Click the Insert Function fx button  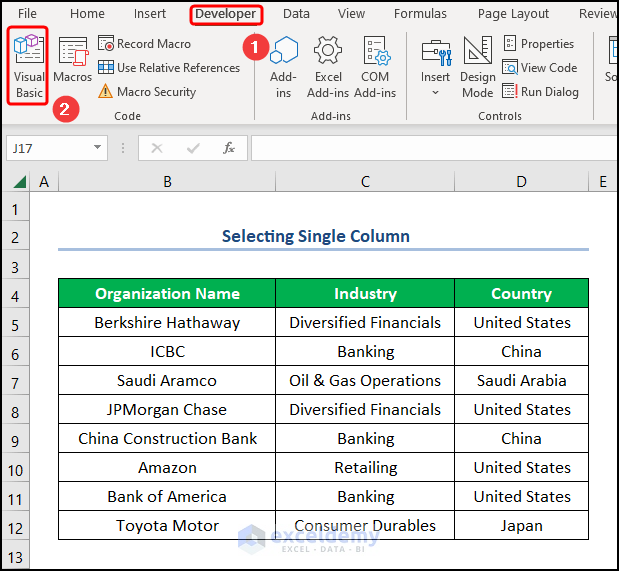(229, 148)
